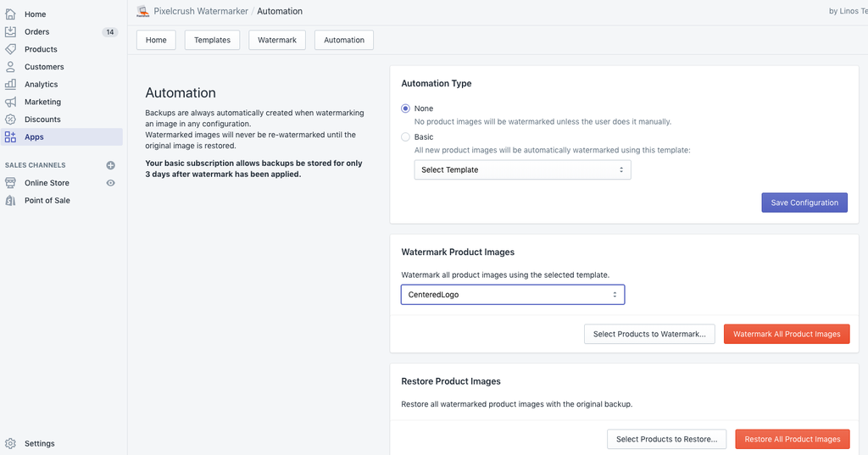Select the None automation radio button

(x=405, y=108)
